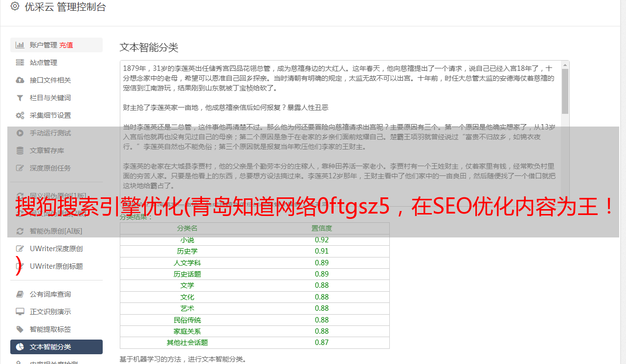Click the 0.87 confidence value
626x364 pixels.
[322, 343]
